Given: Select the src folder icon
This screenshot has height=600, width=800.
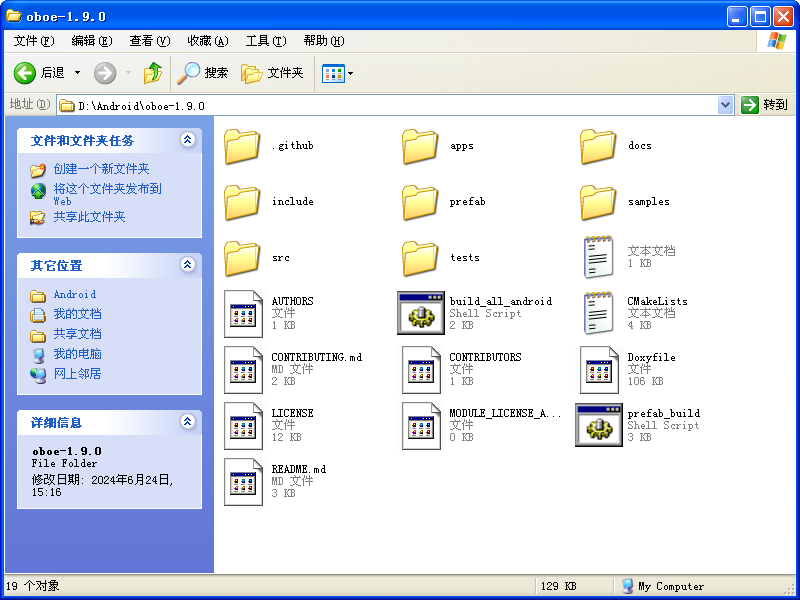Looking at the screenshot, I should coord(242,258).
